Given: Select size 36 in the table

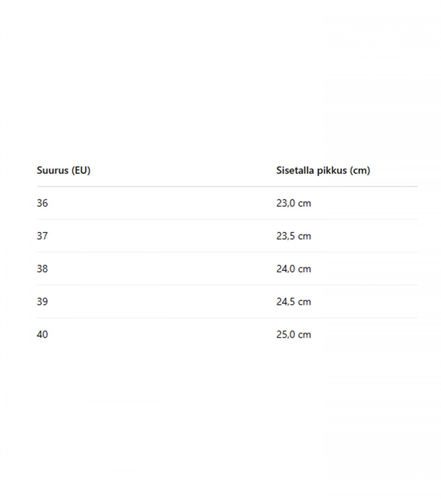Looking at the screenshot, I should point(42,203).
